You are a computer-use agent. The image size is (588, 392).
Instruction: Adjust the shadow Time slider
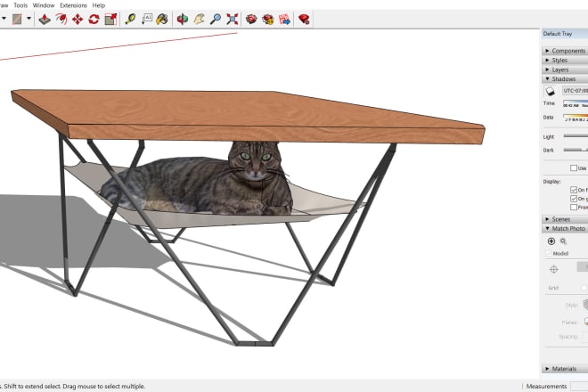coord(576,103)
